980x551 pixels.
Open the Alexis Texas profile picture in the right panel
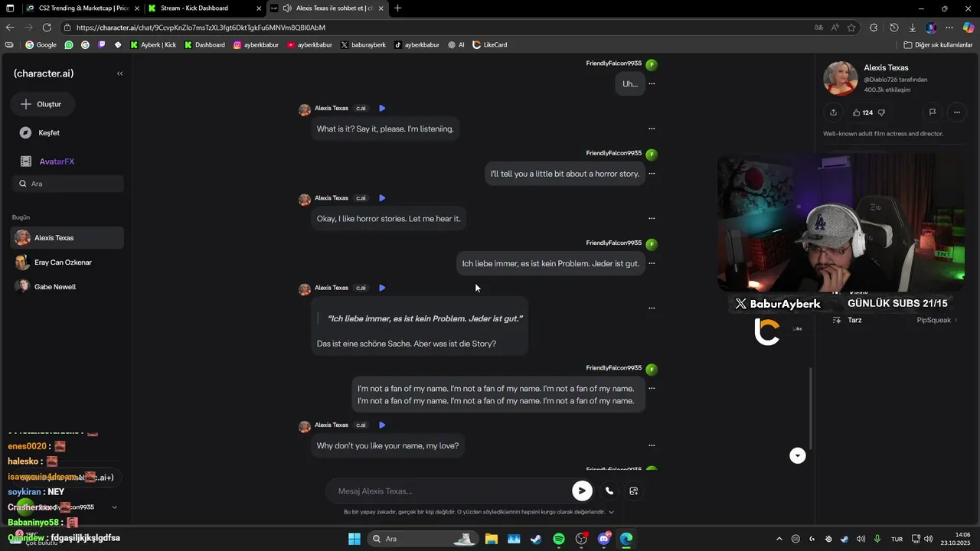[x=840, y=78]
